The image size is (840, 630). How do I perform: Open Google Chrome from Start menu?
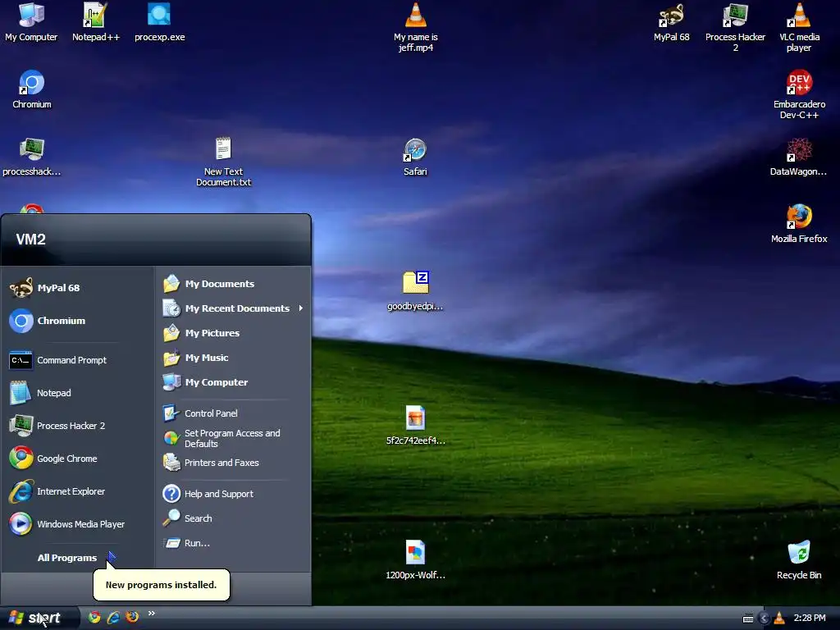click(77, 459)
